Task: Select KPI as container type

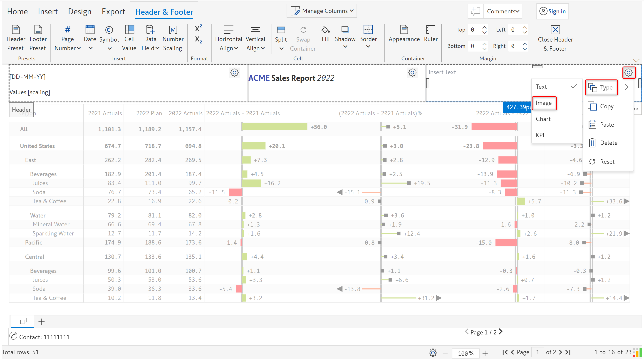Action: [540, 135]
